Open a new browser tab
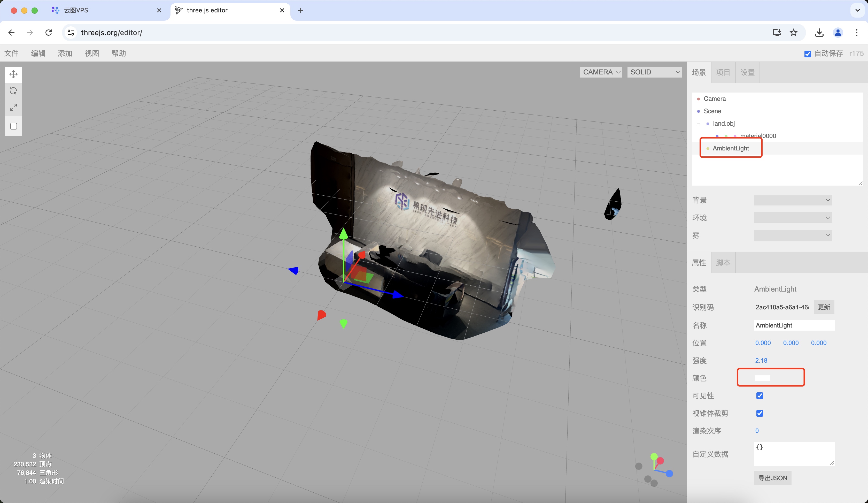Screen dimensions: 868x503 point(301,10)
